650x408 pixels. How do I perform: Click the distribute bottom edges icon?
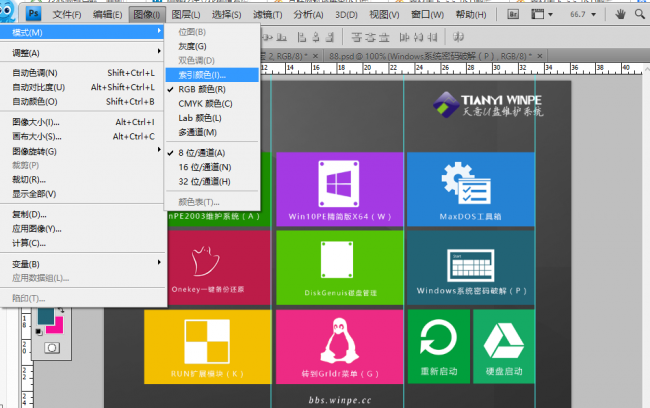pyautogui.click(x=384, y=37)
